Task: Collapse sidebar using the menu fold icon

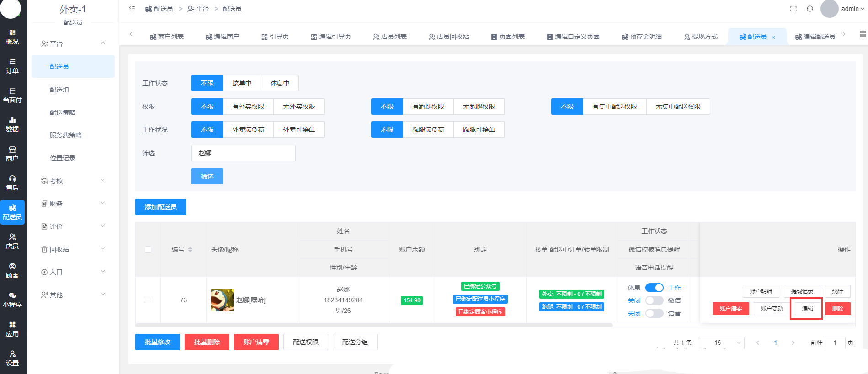Action: coord(132,9)
